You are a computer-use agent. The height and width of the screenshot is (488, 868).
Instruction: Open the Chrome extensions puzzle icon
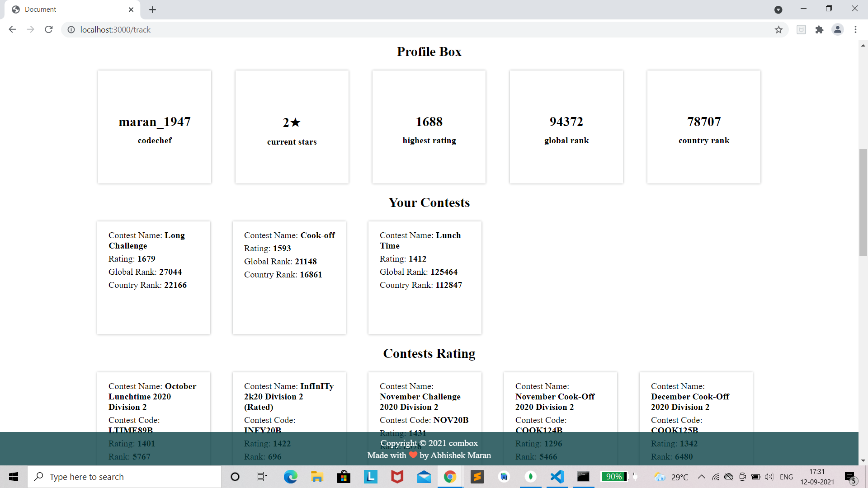[819, 30]
